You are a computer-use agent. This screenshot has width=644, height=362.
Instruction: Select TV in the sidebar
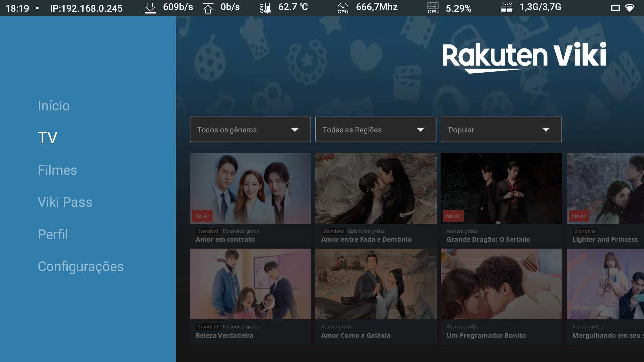pyautogui.click(x=47, y=138)
